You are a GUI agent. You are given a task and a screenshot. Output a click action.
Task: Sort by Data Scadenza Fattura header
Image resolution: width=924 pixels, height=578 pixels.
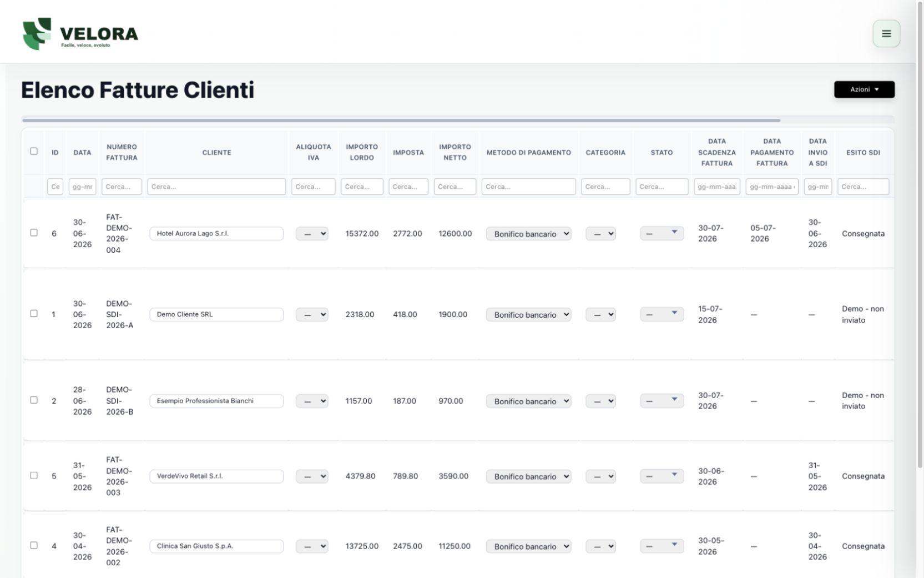pos(717,152)
